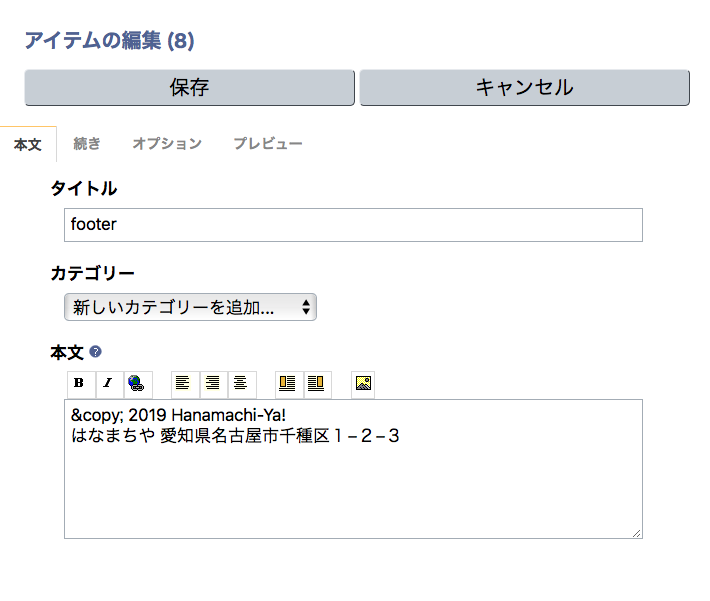710x601 pixels.
Task: Align text left with the toolbar icon
Action: click(183, 383)
